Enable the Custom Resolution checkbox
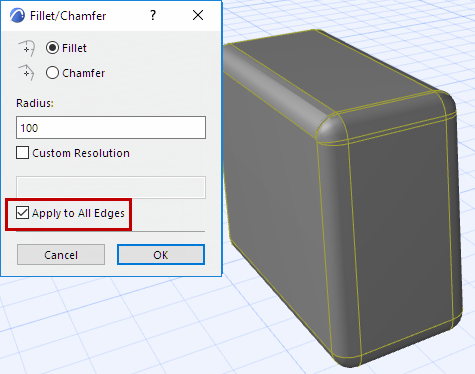The height and width of the screenshot is (374, 475). 22,153
